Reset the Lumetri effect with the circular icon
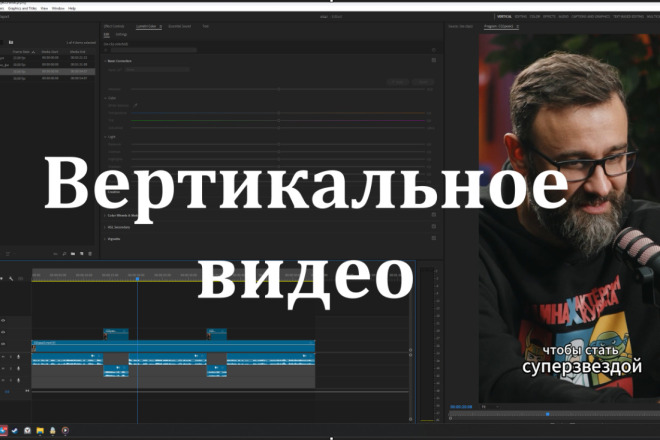This screenshot has width=660, height=440. (434, 50)
